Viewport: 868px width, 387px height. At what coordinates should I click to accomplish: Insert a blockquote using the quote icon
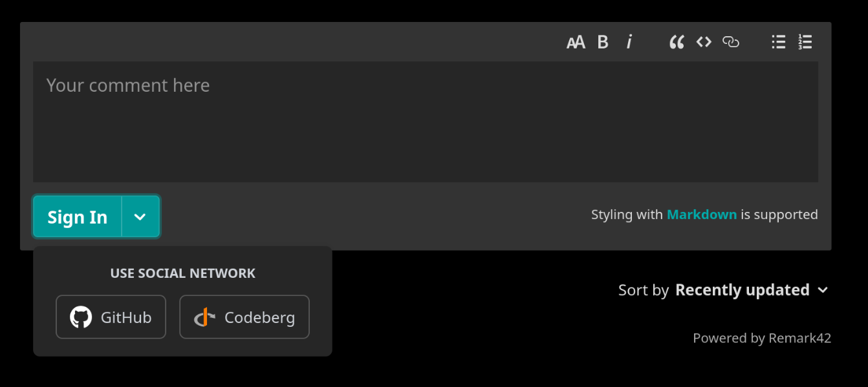point(677,43)
